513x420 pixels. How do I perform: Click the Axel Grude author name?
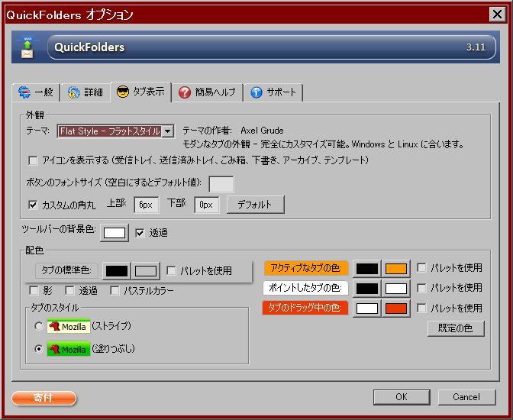pos(262,131)
